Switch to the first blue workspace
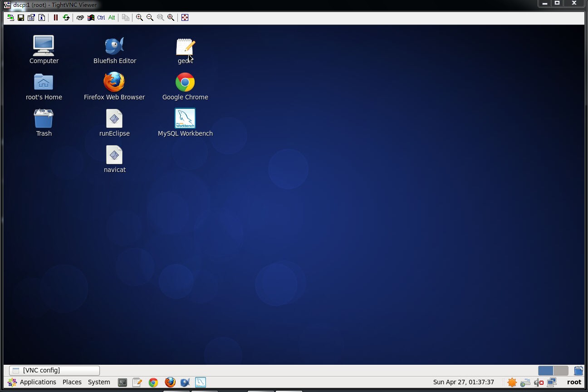 tap(545, 371)
